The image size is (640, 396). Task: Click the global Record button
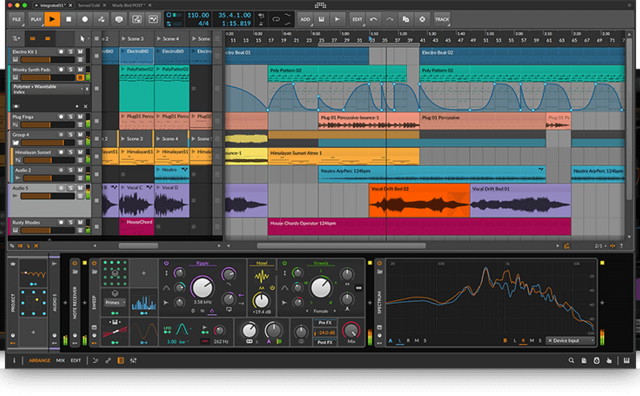(x=85, y=19)
